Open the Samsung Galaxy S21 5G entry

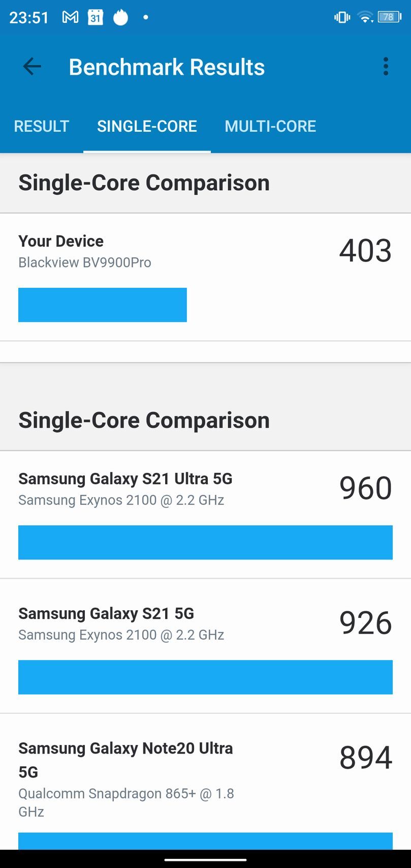[x=106, y=614]
